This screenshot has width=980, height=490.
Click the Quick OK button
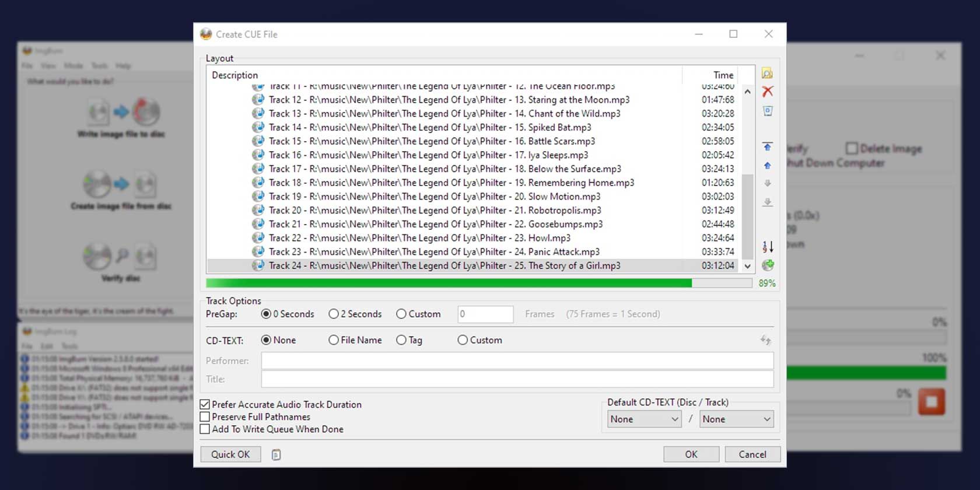(x=230, y=454)
